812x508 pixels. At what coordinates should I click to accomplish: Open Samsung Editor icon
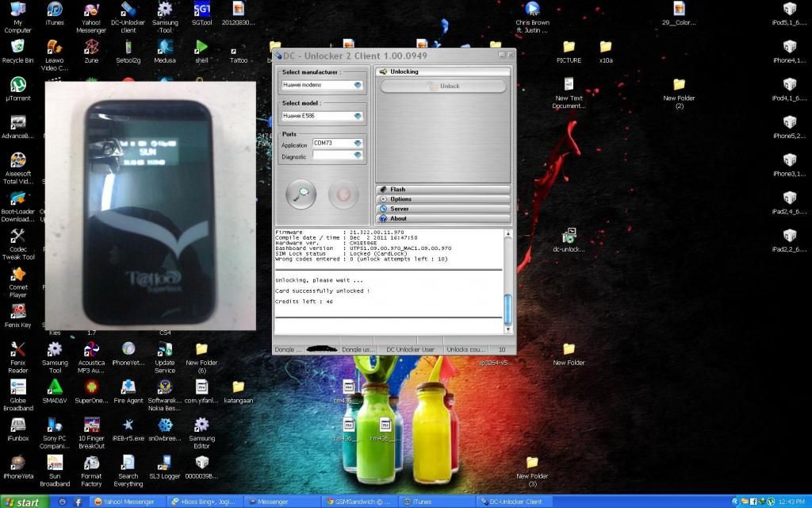(201, 433)
